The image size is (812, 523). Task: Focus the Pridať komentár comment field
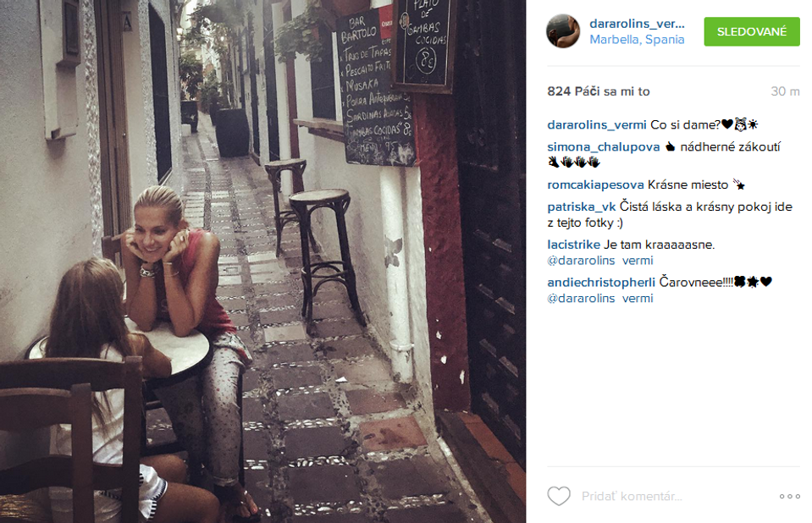(x=673, y=496)
